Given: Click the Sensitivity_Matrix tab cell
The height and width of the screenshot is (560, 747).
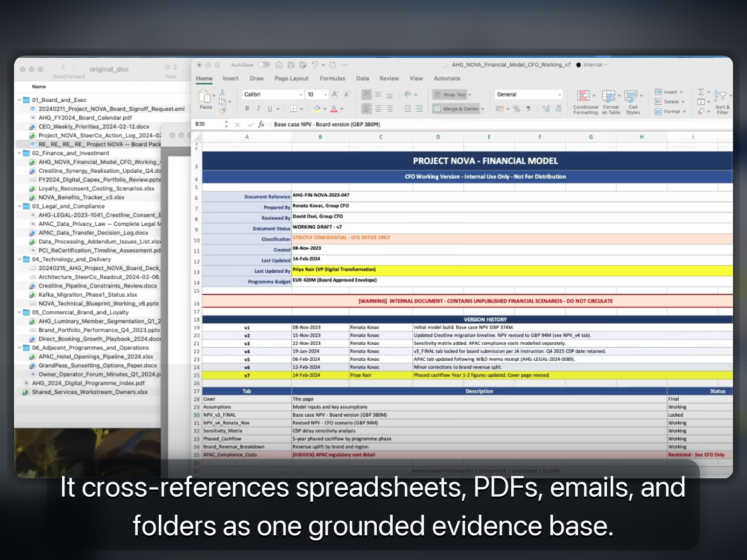Looking at the screenshot, I should point(247,431).
